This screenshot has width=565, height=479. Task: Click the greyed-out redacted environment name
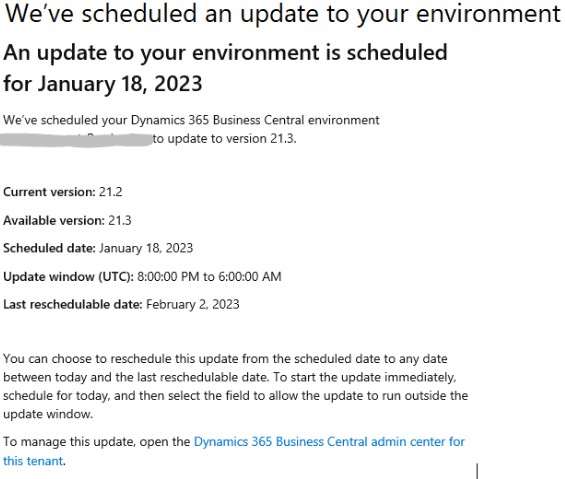coord(76,139)
